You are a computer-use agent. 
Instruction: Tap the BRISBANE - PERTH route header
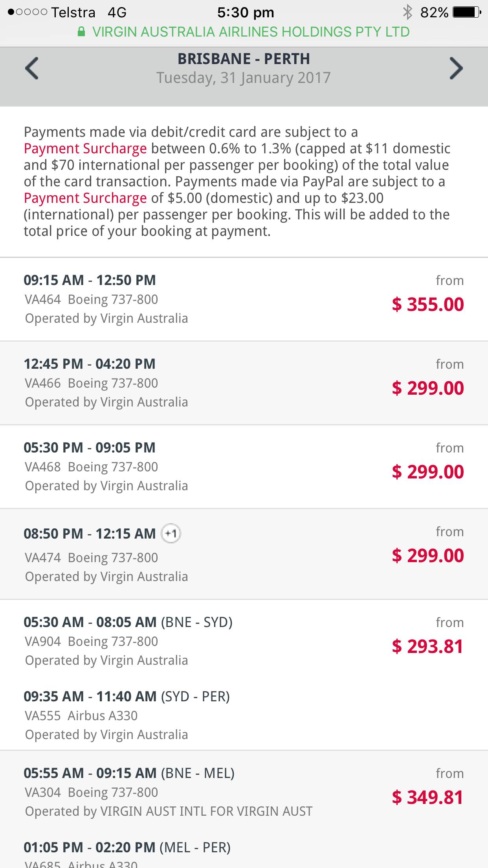(244, 59)
